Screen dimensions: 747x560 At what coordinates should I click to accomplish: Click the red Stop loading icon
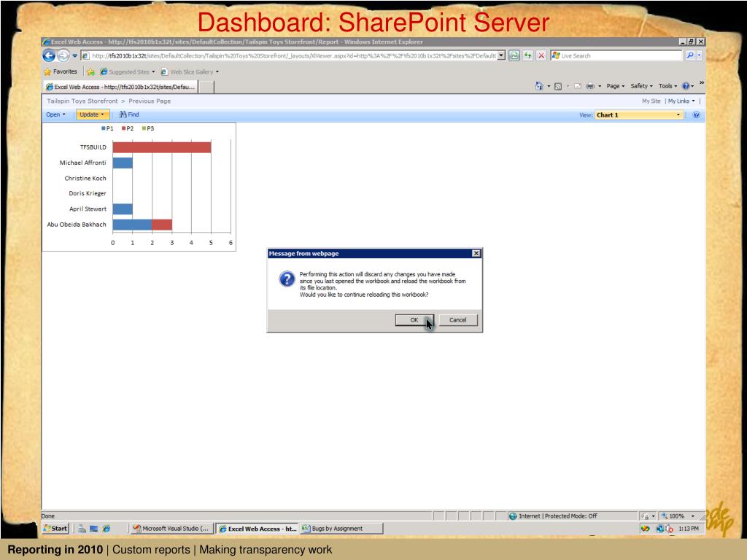point(541,55)
